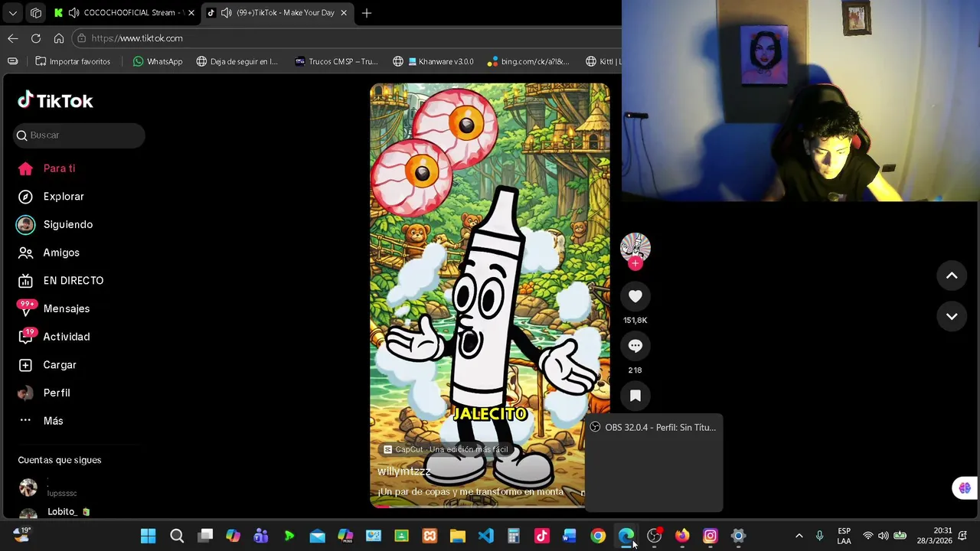Mute the COCOCHOOFICIAL Stream tab audio
This screenshot has height=551, width=980.
73,13
